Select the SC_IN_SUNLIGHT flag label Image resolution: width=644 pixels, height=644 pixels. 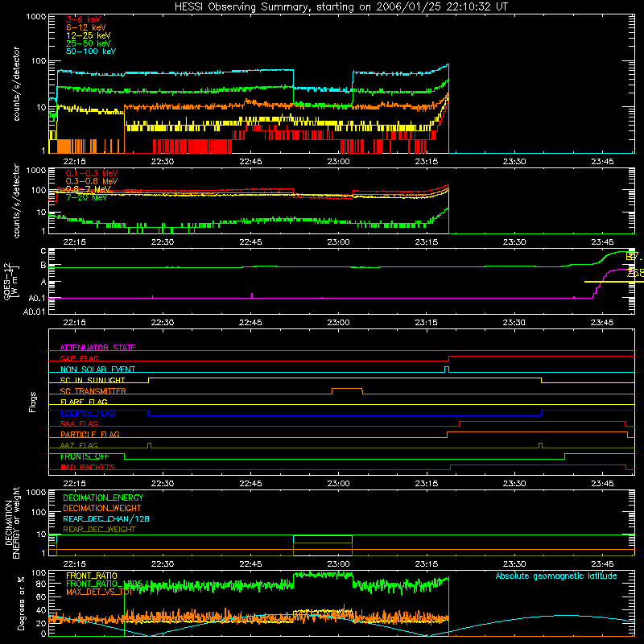pyautogui.click(x=93, y=380)
